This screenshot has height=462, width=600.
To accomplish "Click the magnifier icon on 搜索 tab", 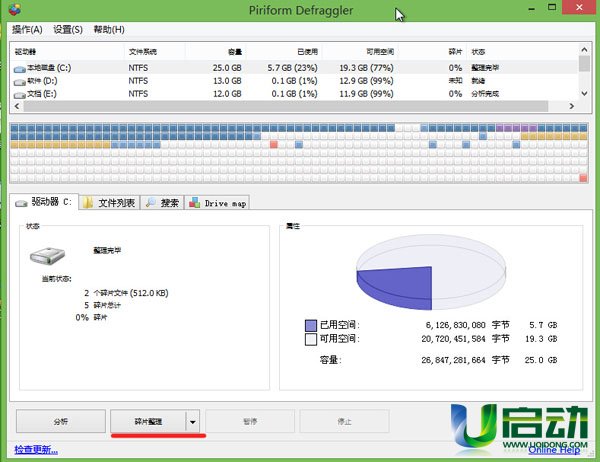I will (x=150, y=202).
